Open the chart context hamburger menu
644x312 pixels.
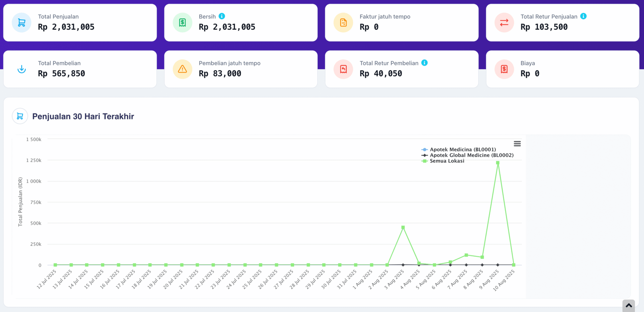tap(517, 144)
